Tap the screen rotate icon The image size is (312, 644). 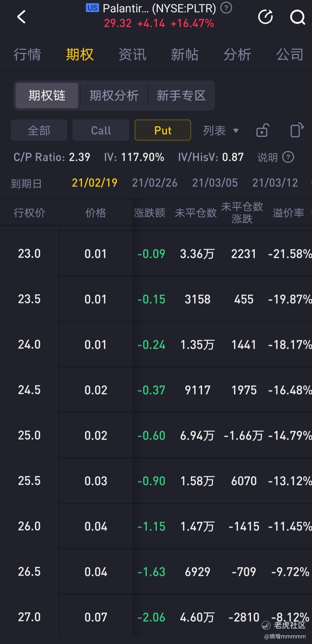[x=297, y=130]
